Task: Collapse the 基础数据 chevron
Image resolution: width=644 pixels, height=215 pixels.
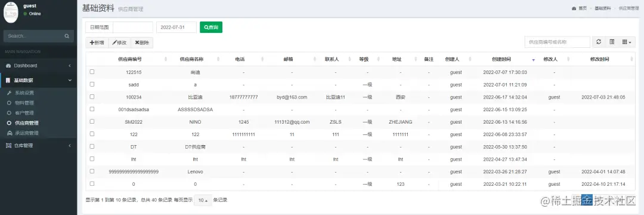Action: 69,81
